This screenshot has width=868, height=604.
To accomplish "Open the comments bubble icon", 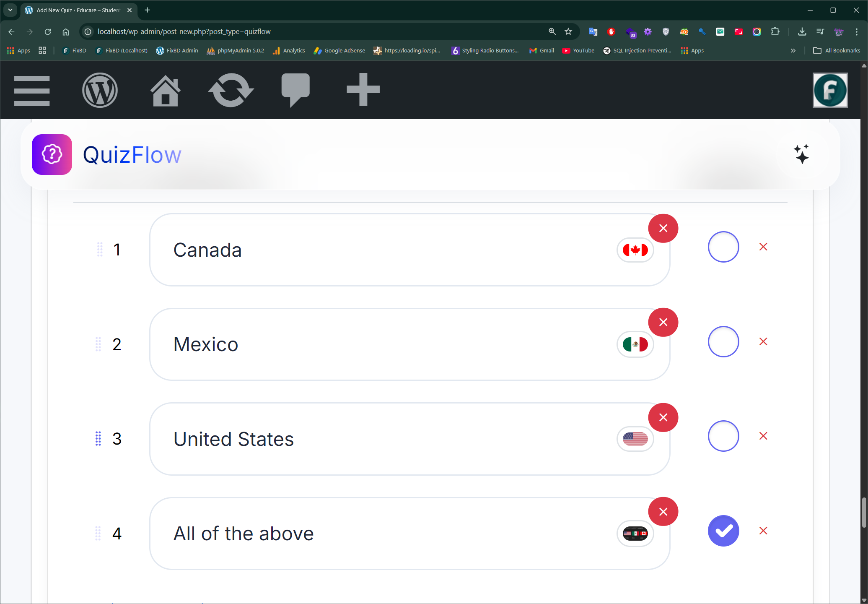I will pyautogui.click(x=295, y=89).
